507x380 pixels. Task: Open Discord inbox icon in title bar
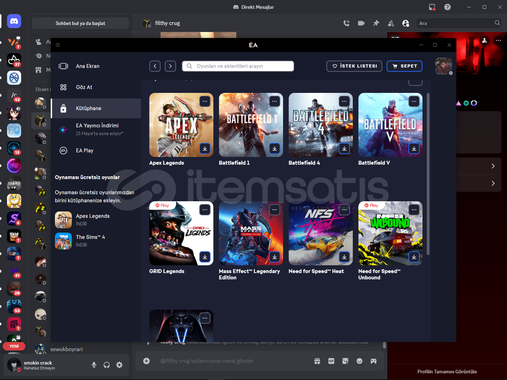[x=432, y=7]
